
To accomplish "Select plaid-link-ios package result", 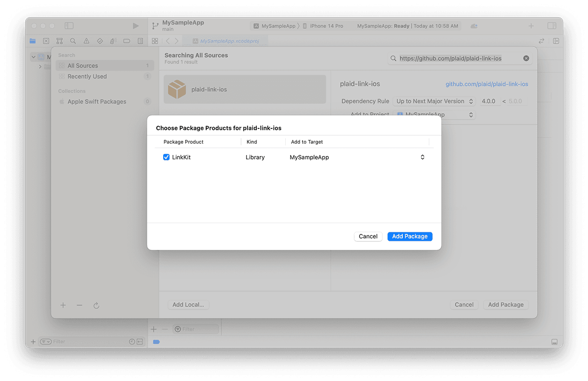I will coord(245,89).
